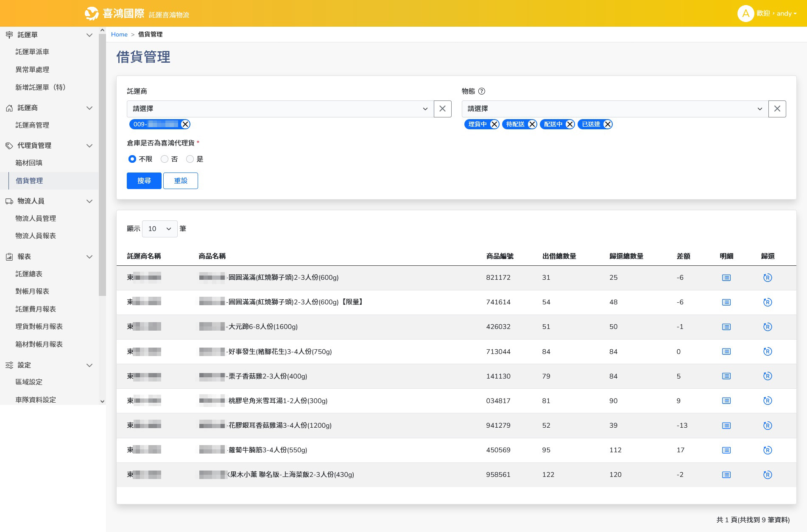This screenshot has width=807, height=532.
Task: Click the 物態 help question icon
Action: click(481, 91)
